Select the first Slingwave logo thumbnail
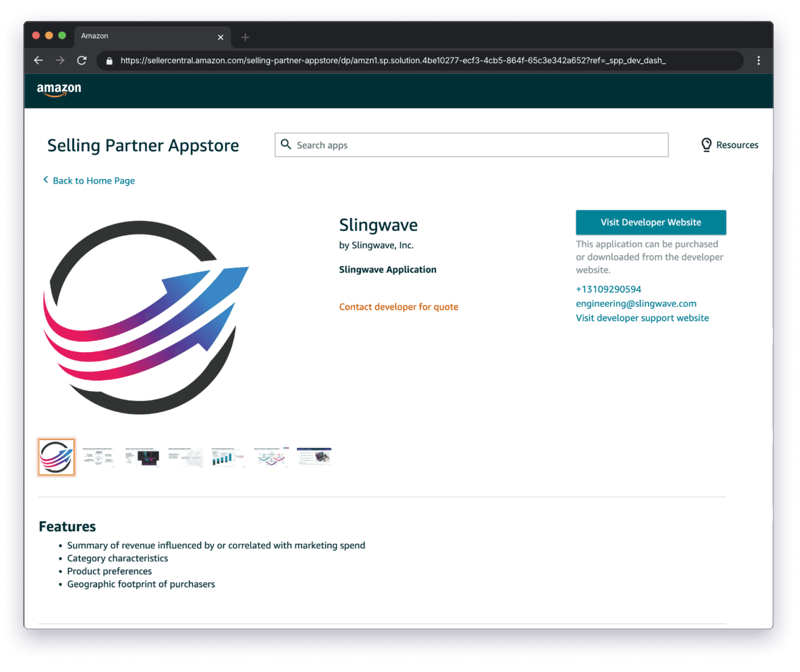Viewport: 800px width, 672px height. pos(56,457)
